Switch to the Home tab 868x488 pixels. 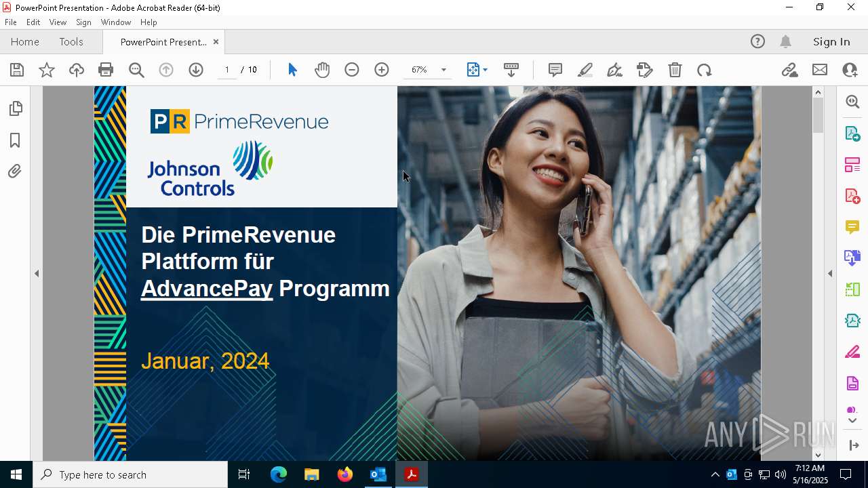tap(25, 42)
